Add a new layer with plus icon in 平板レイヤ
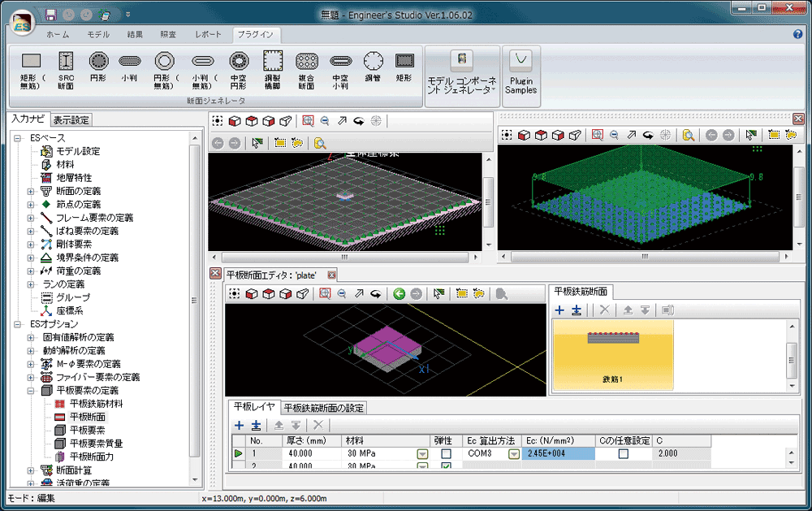 (x=239, y=426)
